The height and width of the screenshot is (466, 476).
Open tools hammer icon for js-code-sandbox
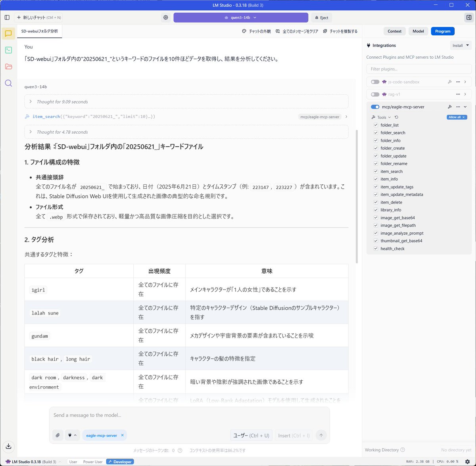point(449,82)
